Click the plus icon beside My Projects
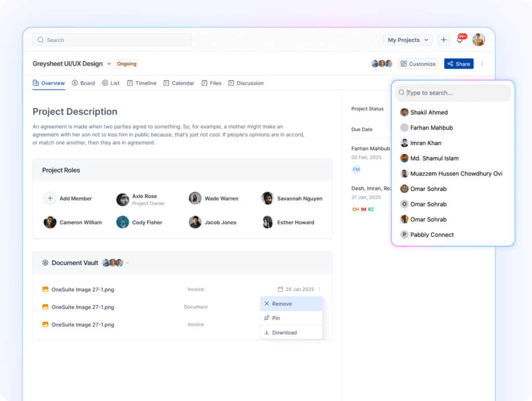The image size is (532, 401). [x=444, y=40]
